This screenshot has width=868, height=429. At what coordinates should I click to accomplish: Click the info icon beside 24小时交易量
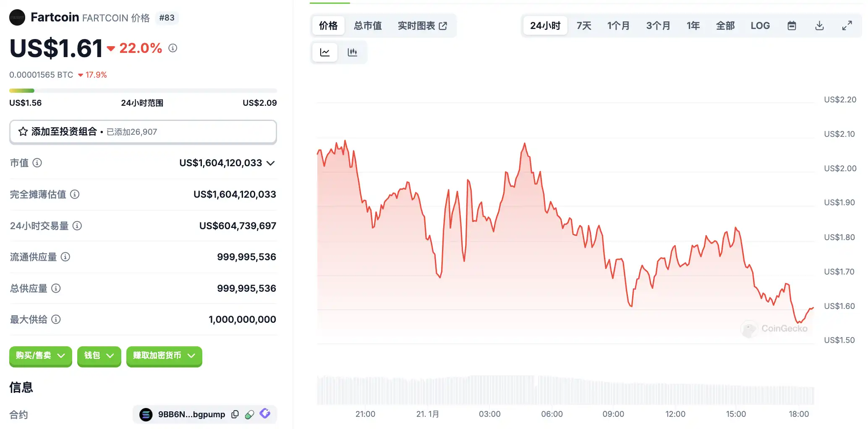77,226
